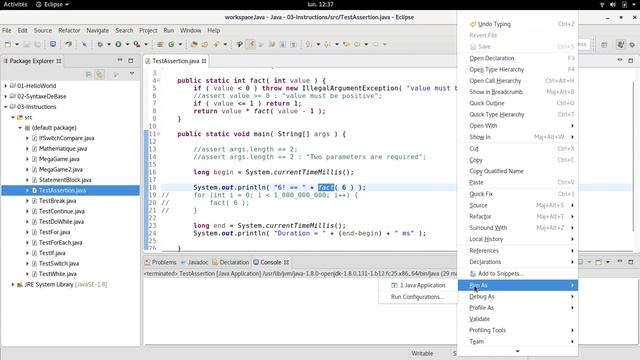Open the system volume tray icon
The height and width of the screenshot is (360, 640).
coord(613,4)
